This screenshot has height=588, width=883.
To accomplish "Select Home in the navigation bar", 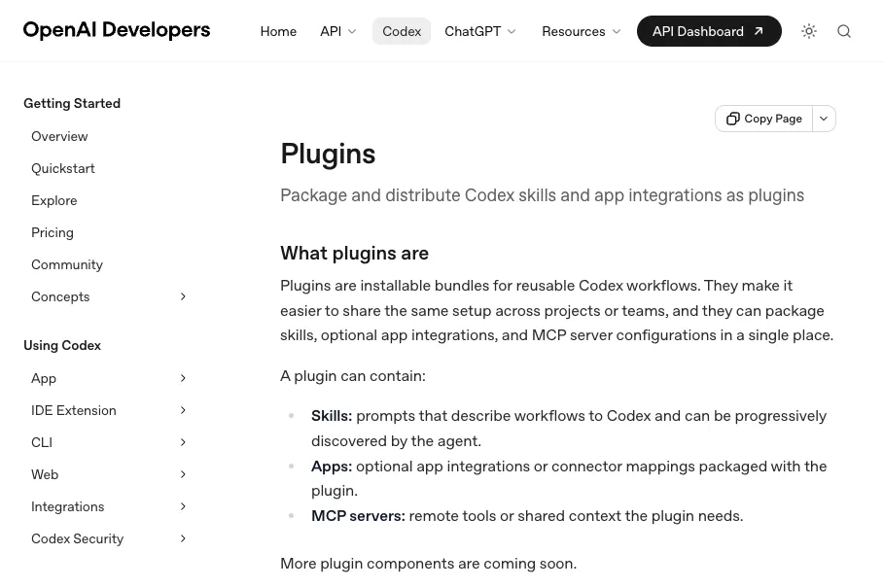I will pos(278,31).
